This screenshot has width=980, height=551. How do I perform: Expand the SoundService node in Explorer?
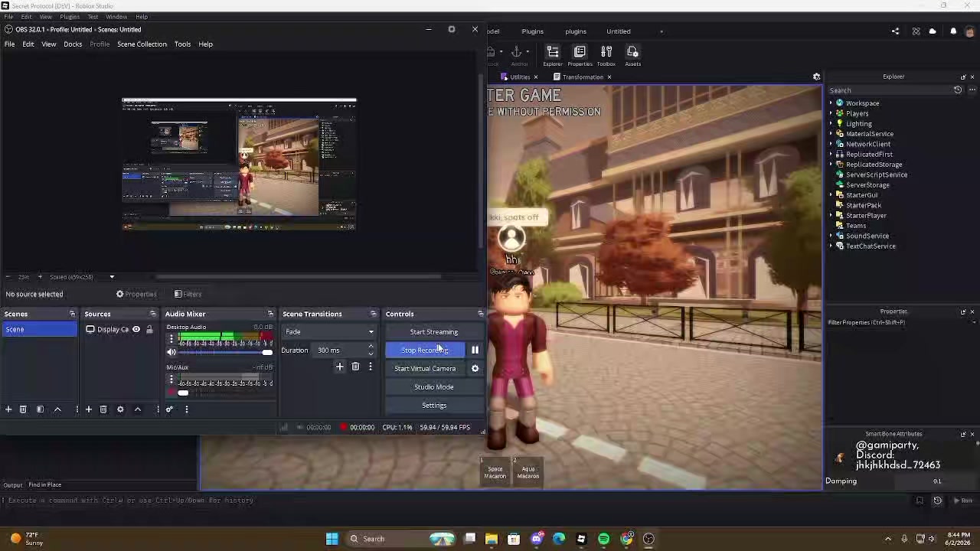coord(831,236)
